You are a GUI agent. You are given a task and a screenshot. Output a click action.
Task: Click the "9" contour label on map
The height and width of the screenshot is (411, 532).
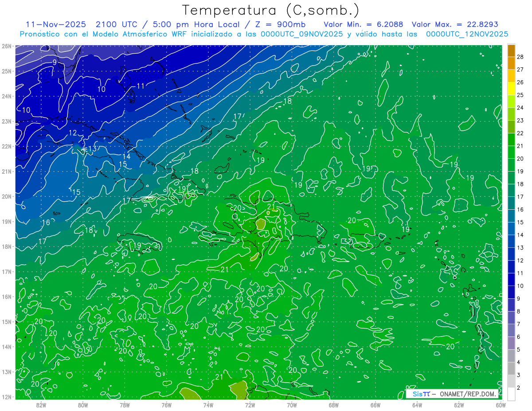click(x=54, y=63)
